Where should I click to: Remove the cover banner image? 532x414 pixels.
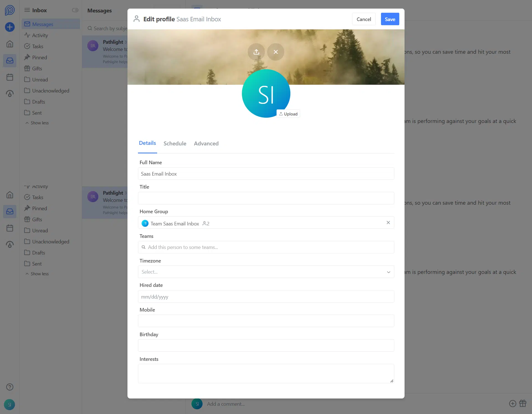click(275, 52)
